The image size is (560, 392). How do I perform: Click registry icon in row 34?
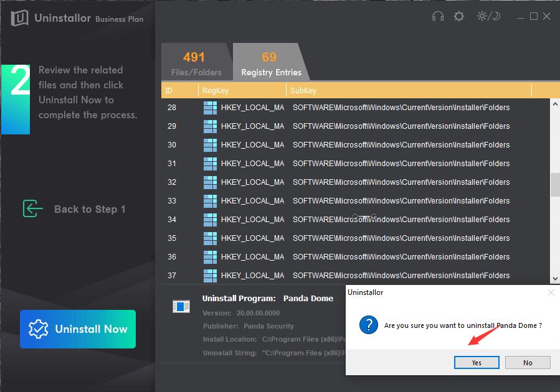[210, 220]
